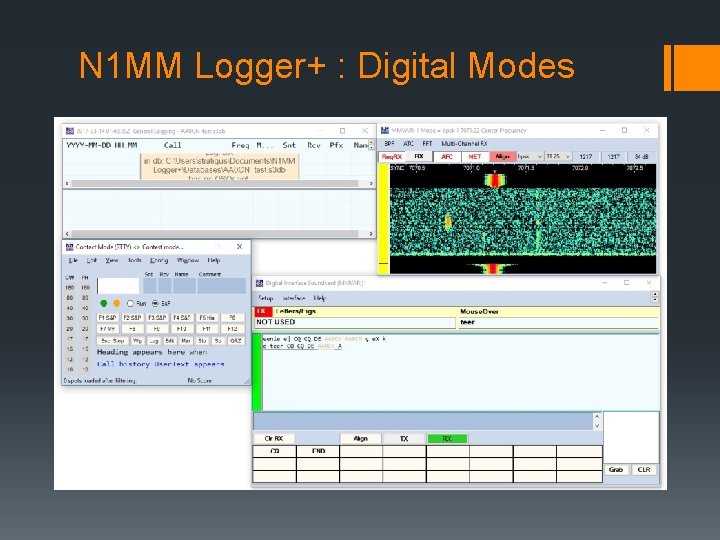This screenshot has height=540, width=720.
Task: Click the Comment field in Entry window
Action: (x=221, y=286)
